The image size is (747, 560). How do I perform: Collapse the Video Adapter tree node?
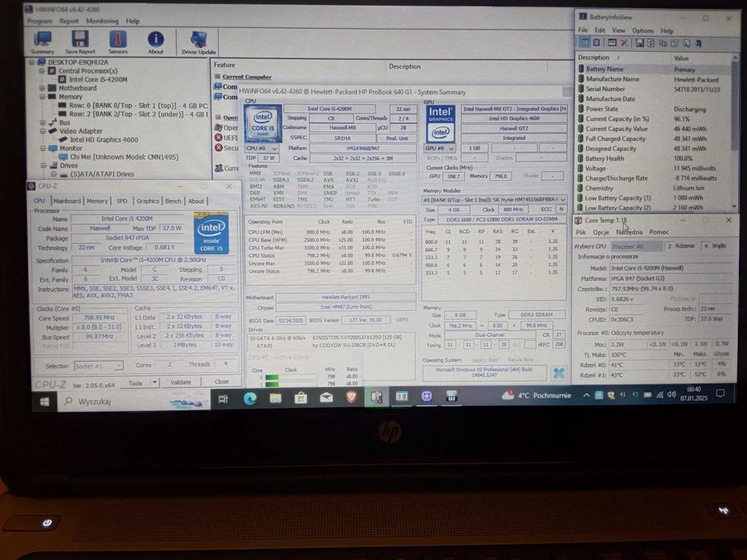[x=42, y=131]
